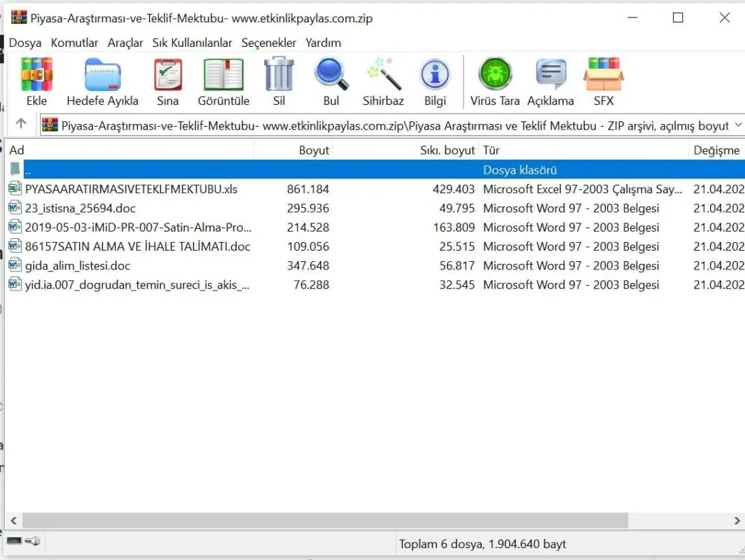The width and height of the screenshot is (745, 560).
Task: Click size value 347.648
Action: tap(308, 265)
